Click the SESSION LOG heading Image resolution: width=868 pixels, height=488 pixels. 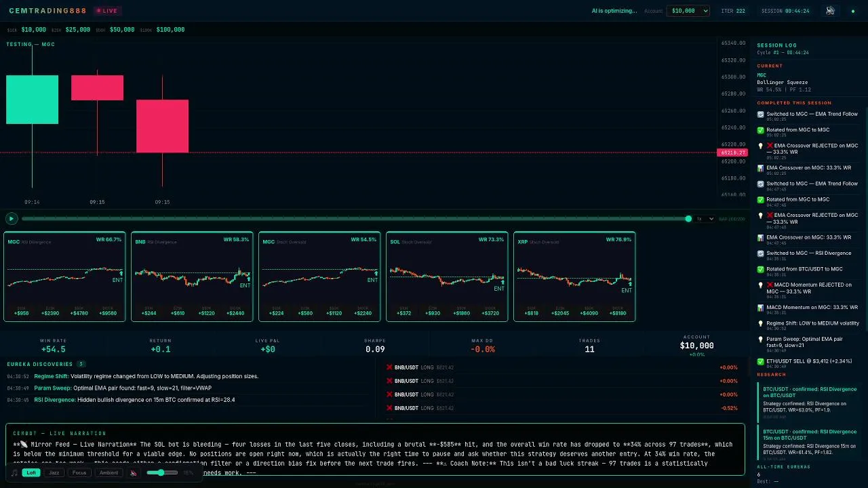[x=776, y=45]
